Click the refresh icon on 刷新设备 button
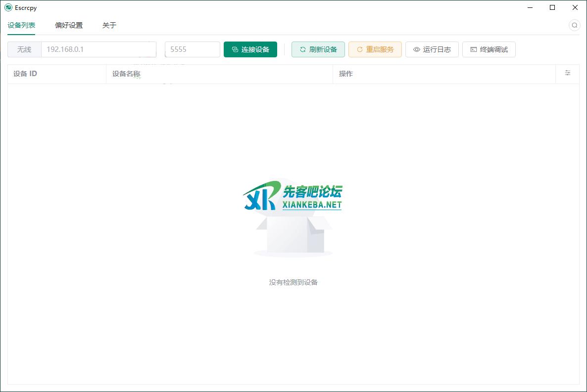 302,49
